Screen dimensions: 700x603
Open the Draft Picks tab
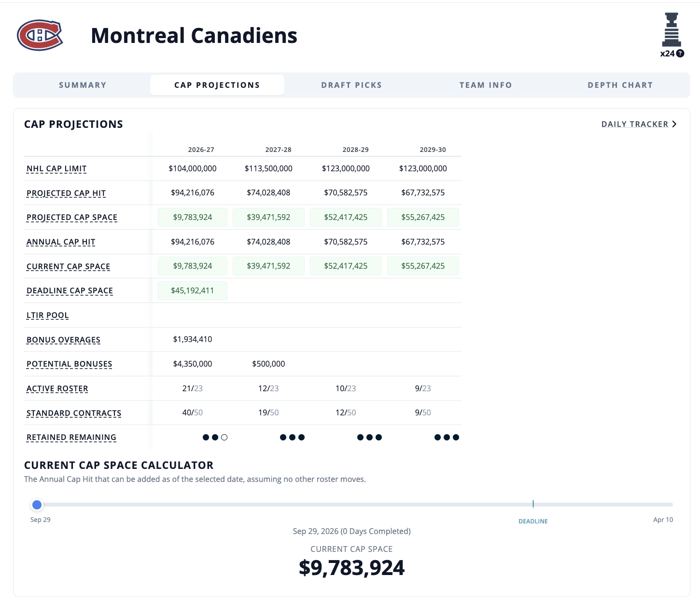pos(351,85)
